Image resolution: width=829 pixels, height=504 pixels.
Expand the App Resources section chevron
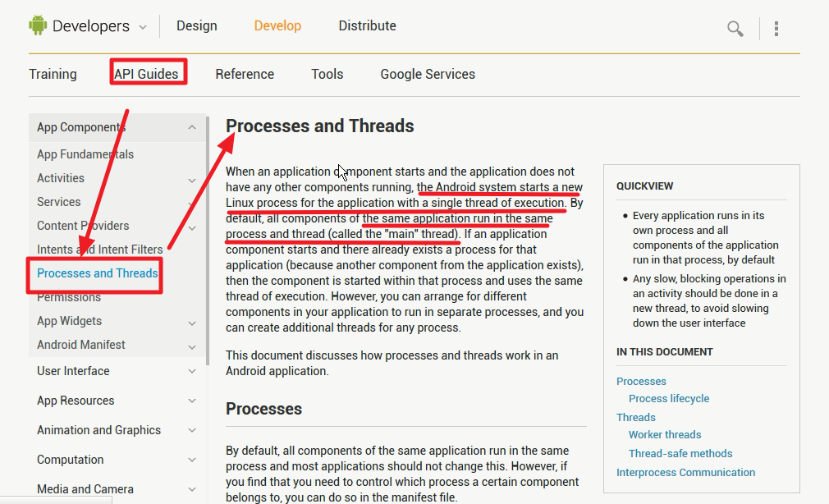[192, 401]
